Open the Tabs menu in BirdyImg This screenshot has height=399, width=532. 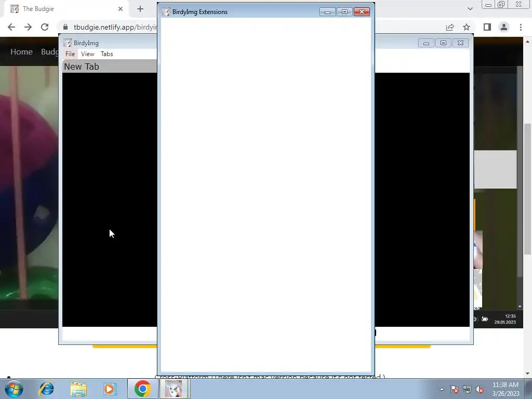pos(107,54)
